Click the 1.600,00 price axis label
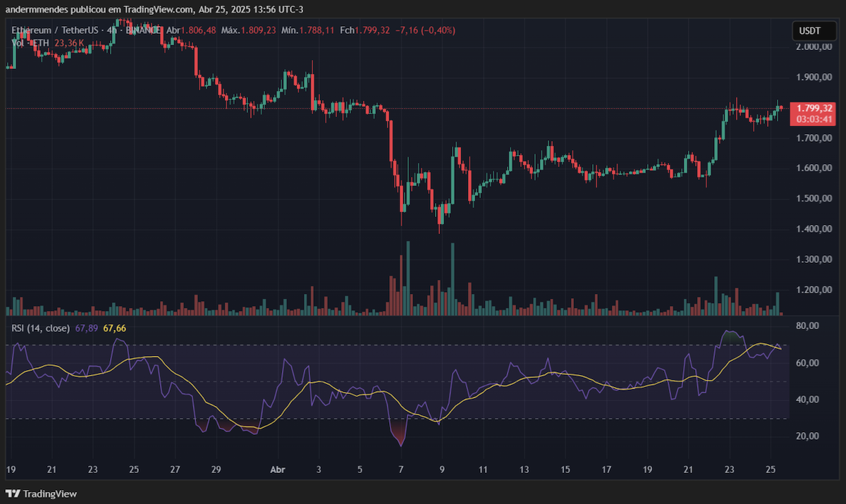 814,168
